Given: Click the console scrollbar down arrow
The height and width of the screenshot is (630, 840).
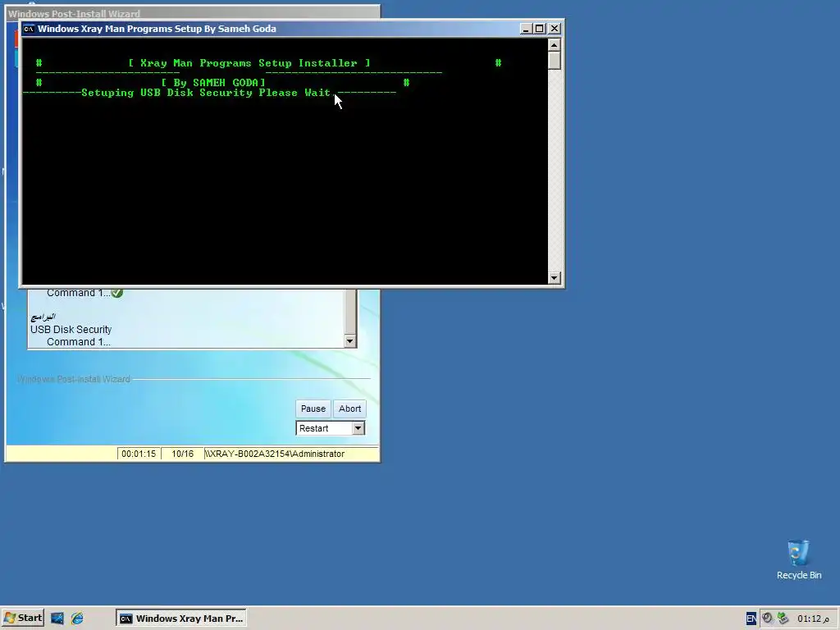Looking at the screenshot, I should (555, 277).
